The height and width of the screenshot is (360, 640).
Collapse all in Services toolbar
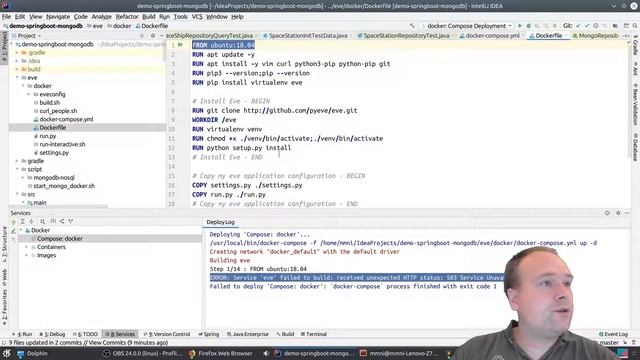31,221
